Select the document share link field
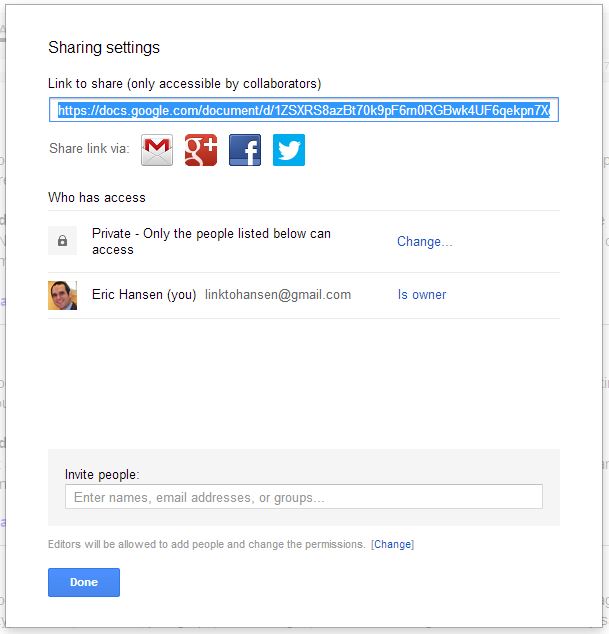The width and height of the screenshot is (609, 634). point(303,110)
